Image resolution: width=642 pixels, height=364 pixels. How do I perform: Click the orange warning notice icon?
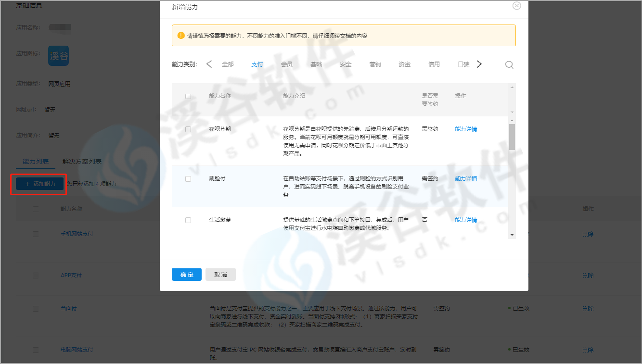coord(181,36)
